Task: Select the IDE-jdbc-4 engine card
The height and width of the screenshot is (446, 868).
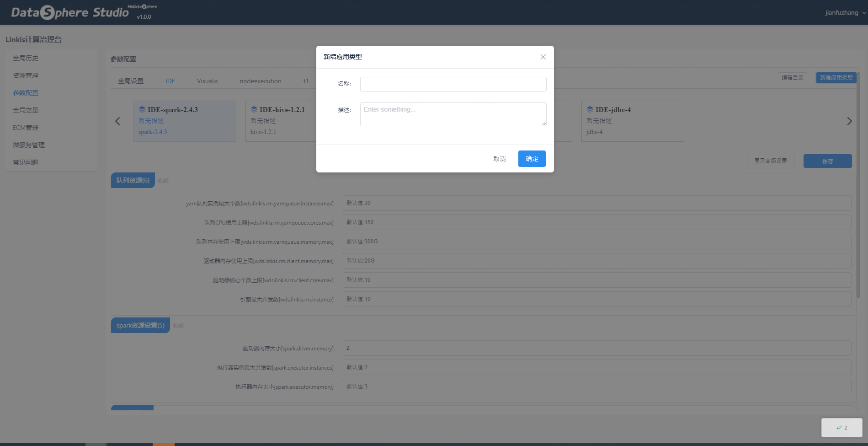Action: coord(632,121)
